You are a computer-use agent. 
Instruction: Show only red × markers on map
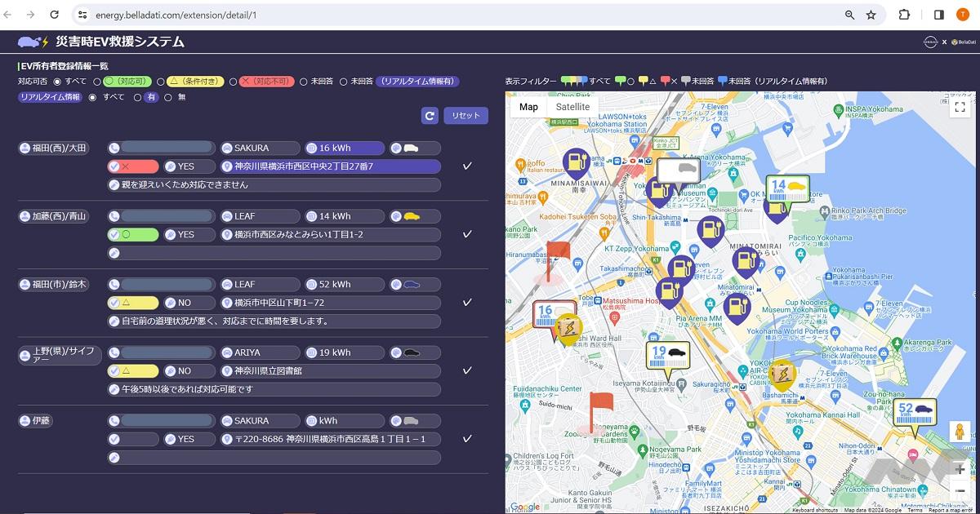(x=665, y=82)
